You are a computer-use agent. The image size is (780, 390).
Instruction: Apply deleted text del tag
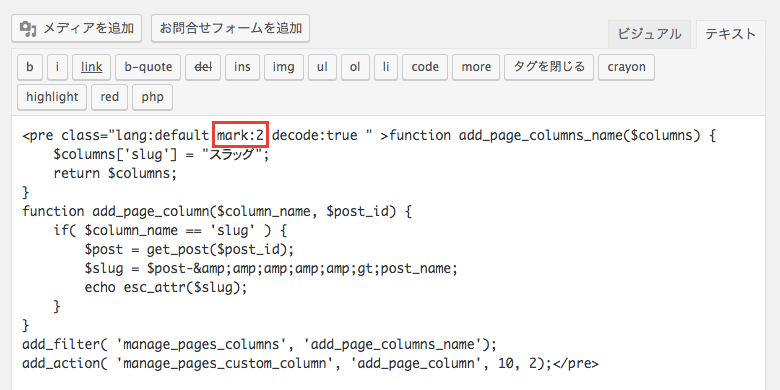pos(203,67)
